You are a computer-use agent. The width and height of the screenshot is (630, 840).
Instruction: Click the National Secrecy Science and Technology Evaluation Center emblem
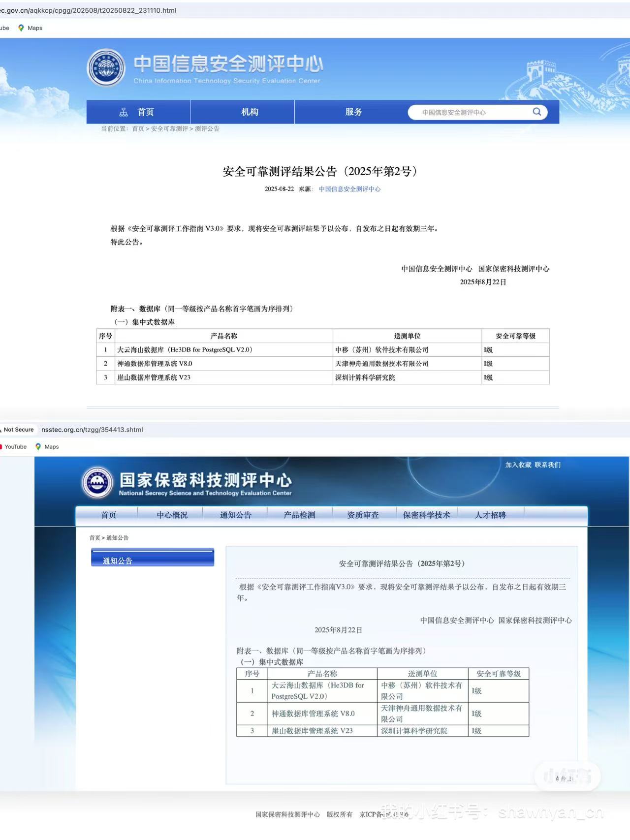97,482
